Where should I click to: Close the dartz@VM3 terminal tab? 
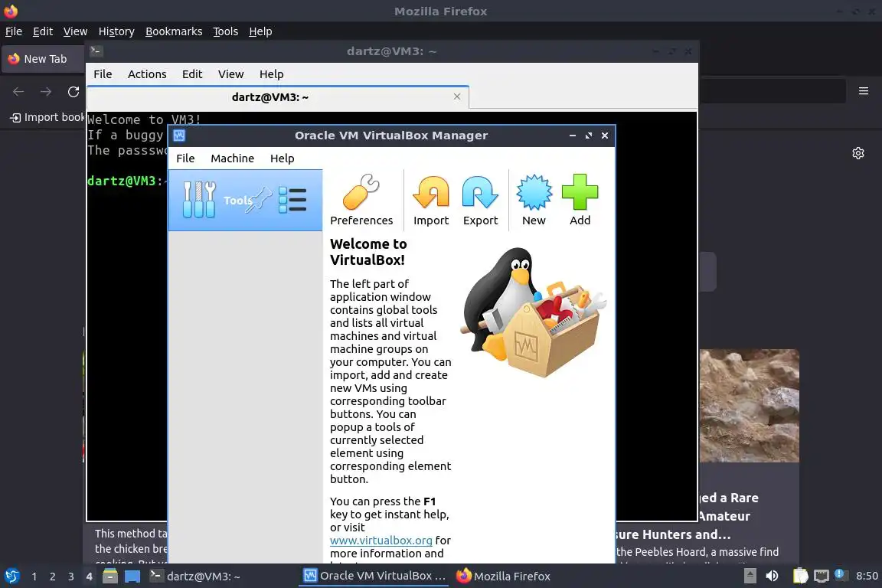[457, 96]
